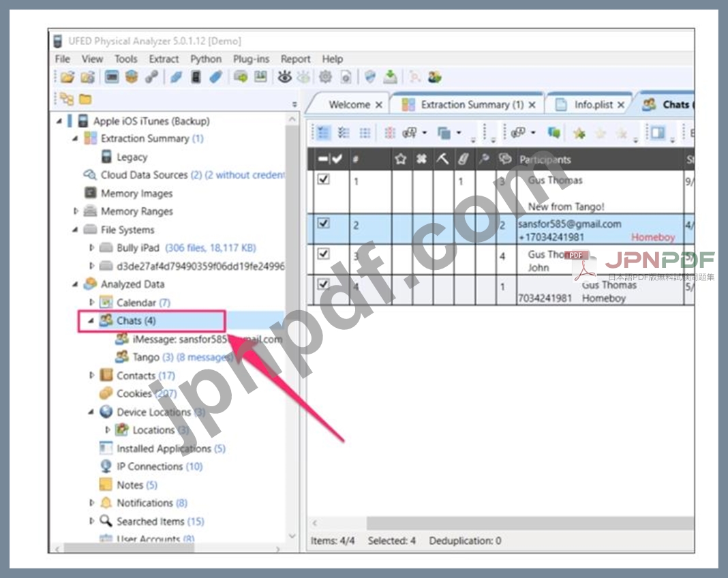Image resolution: width=728 pixels, height=578 pixels.
Task: Expand the Notifications tree node
Action: (x=91, y=503)
